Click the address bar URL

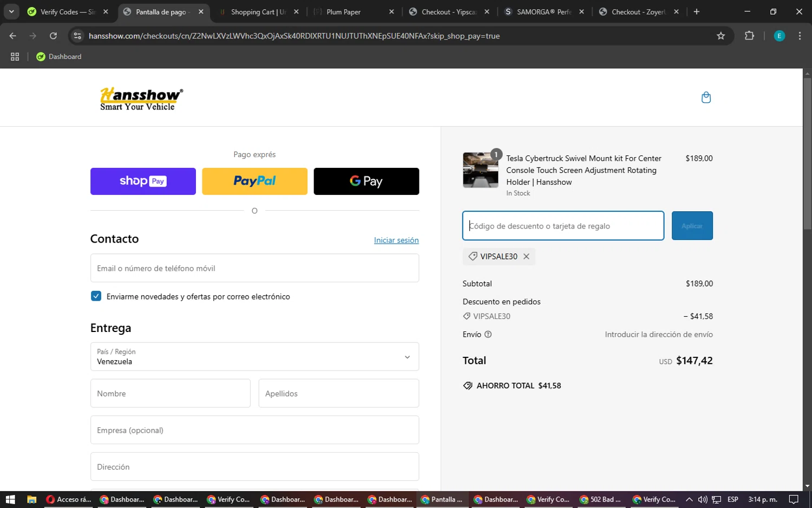tap(294, 36)
